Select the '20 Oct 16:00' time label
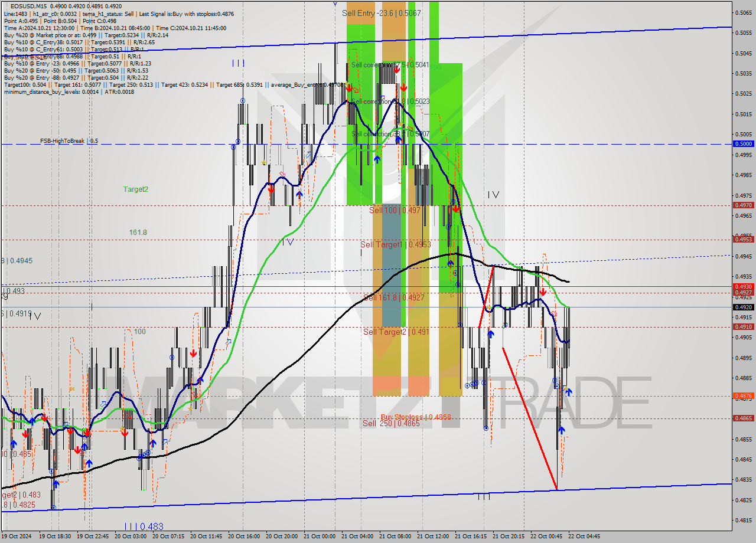The image size is (756, 543). point(245,537)
